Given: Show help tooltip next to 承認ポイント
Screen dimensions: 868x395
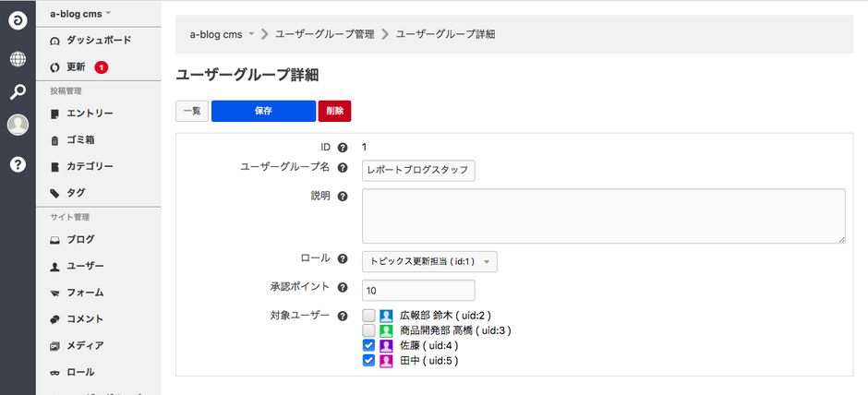Looking at the screenshot, I should pyautogui.click(x=343, y=288).
